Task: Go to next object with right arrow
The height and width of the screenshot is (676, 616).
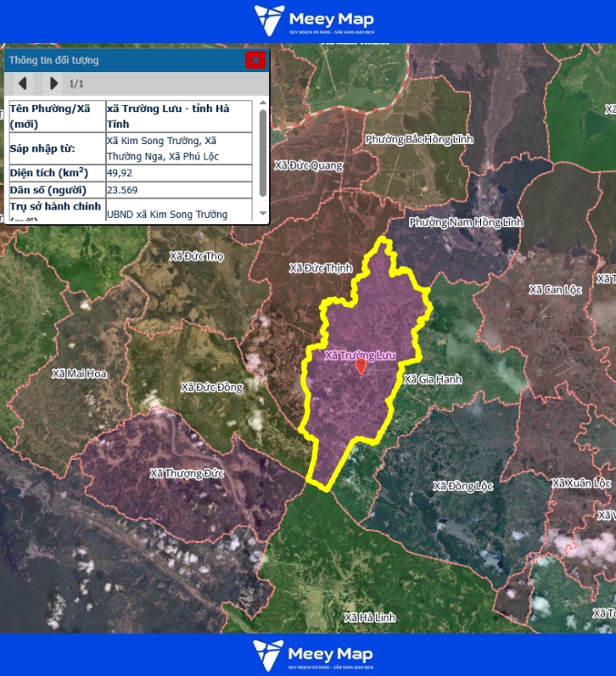Action: (53, 83)
